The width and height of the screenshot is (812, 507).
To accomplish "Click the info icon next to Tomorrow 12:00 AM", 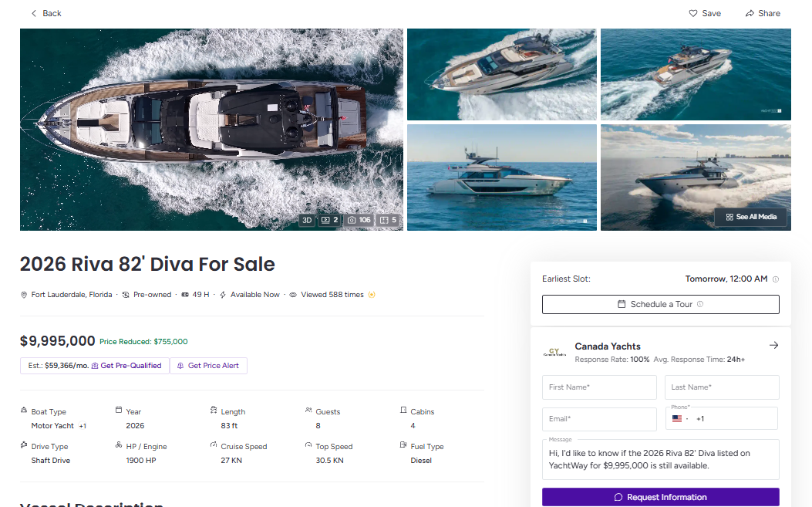I will (x=776, y=279).
